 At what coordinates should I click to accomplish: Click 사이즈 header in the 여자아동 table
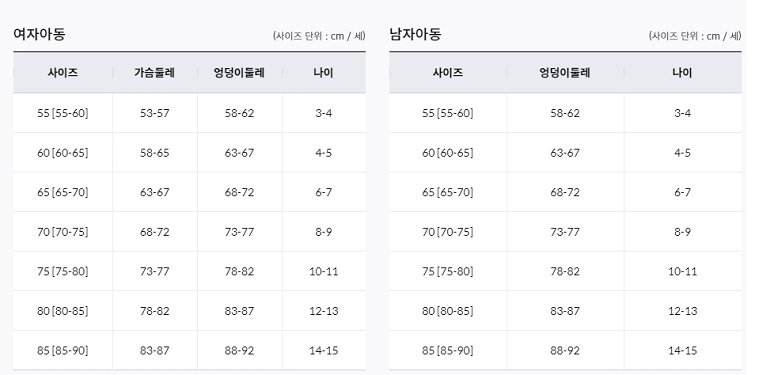(x=63, y=73)
